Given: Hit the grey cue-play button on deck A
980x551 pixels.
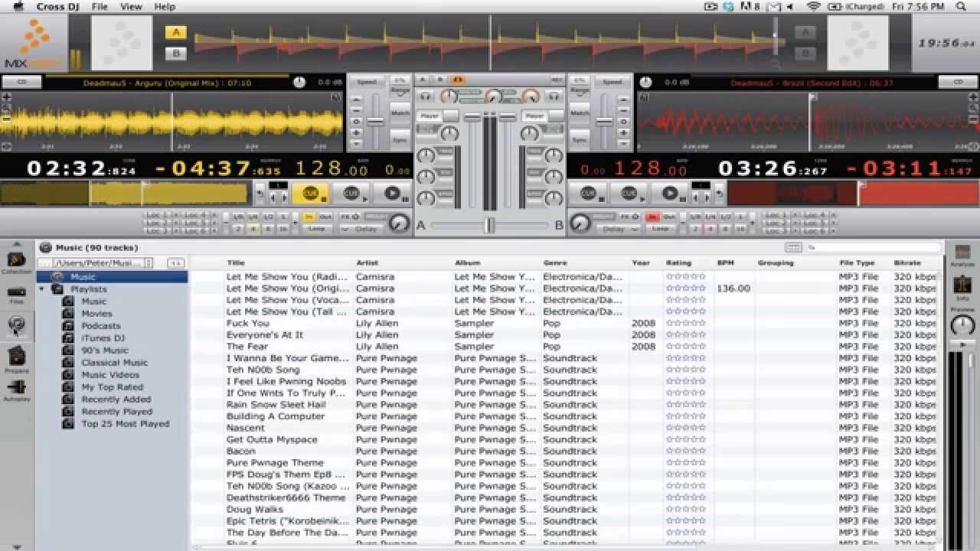Looking at the screenshot, I should click(351, 193).
